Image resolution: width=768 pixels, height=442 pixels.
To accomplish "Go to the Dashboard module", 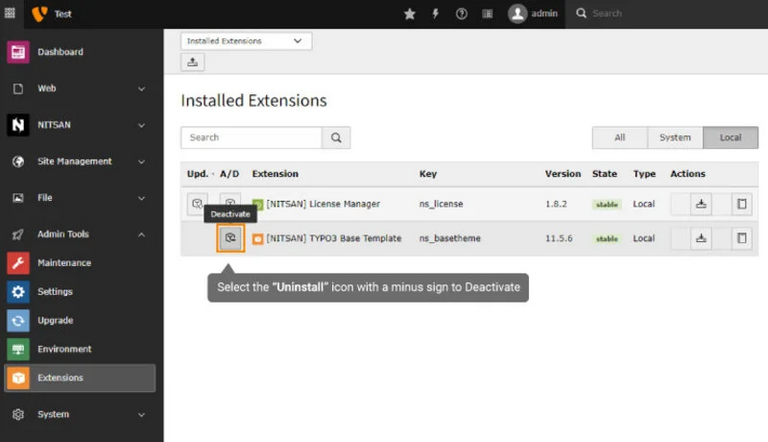I will [60, 52].
